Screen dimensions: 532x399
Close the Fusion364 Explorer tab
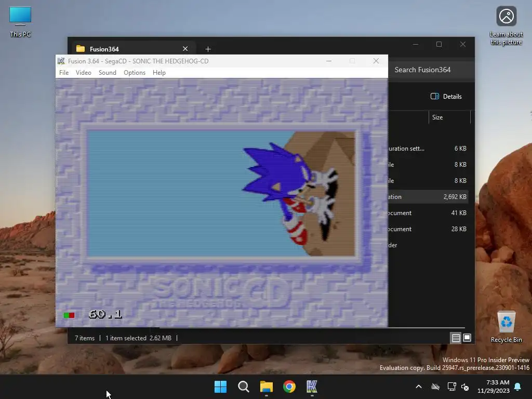tap(185, 49)
